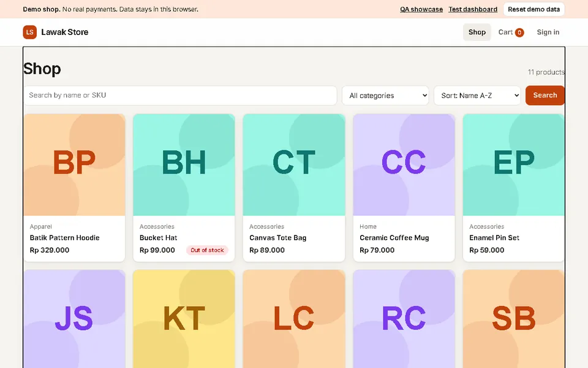Open the LC product thumbnail

[293, 319]
